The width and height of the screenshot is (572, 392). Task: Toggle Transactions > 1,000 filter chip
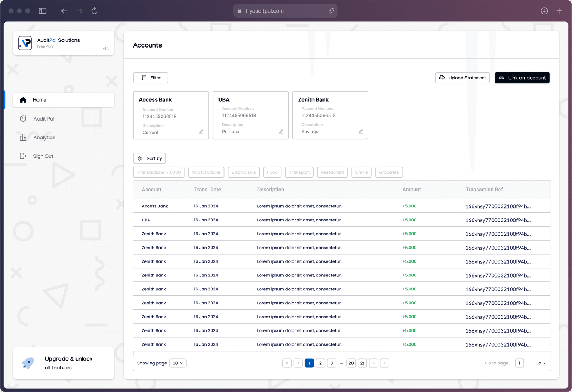pos(159,172)
